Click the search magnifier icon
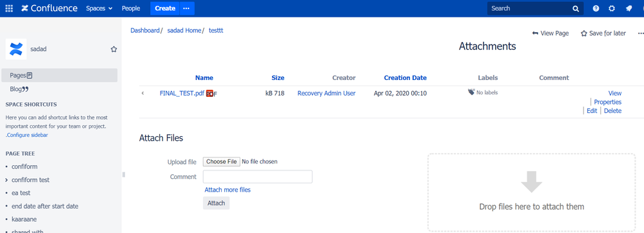The width and height of the screenshot is (644, 233). [x=576, y=8]
